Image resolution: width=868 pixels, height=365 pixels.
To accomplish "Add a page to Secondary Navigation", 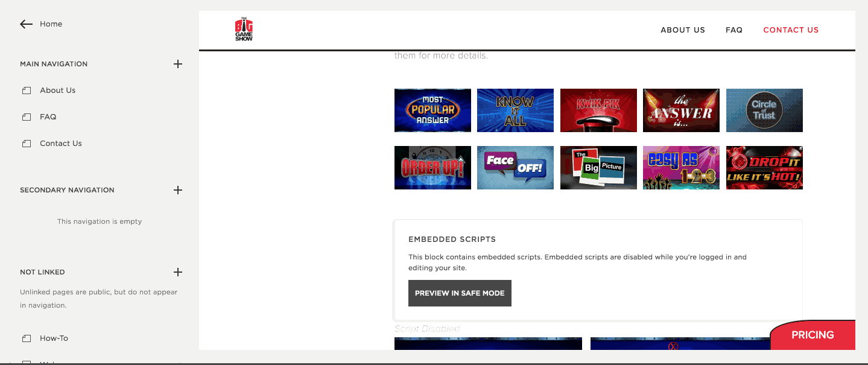I will [178, 190].
